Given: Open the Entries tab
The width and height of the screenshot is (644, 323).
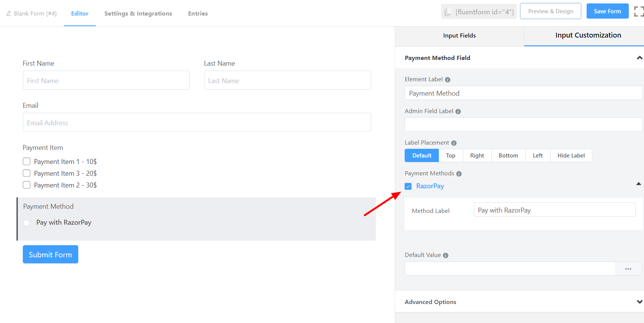Looking at the screenshot, I should [198, 13].
